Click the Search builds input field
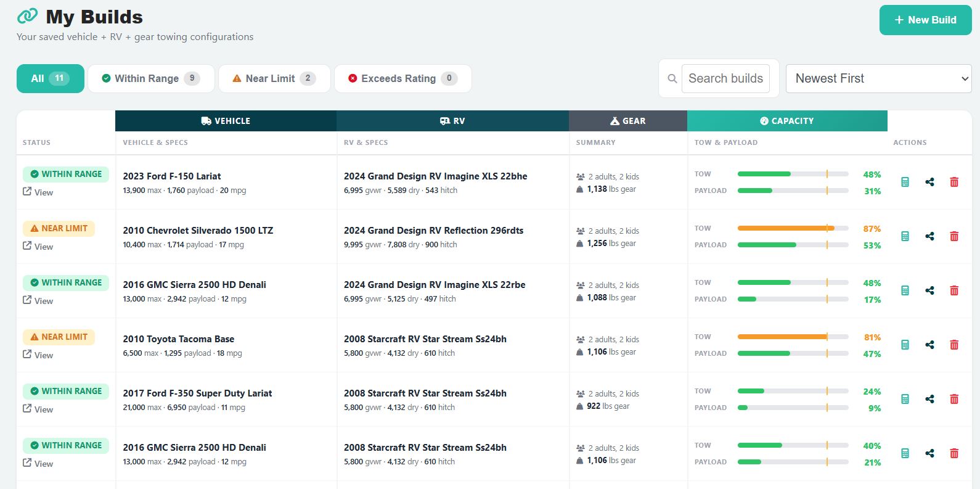980x489 pixels. (x=725, y=79)
